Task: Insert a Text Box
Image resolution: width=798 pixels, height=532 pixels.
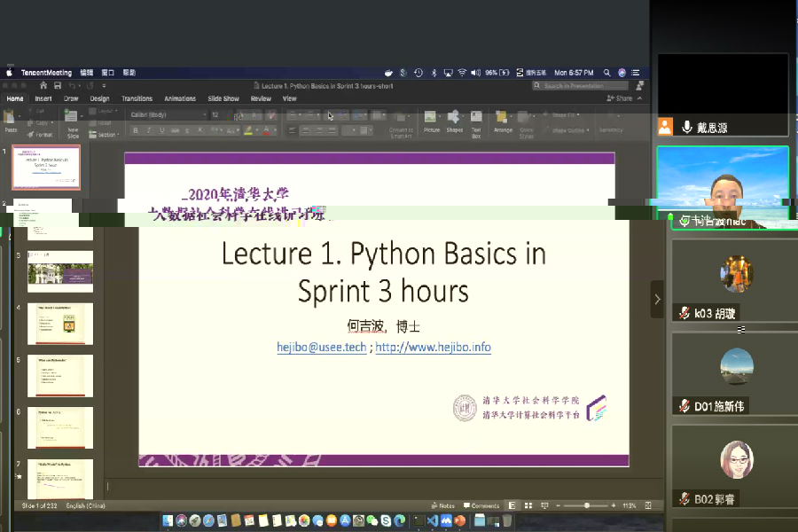Action: click(476, 117)
